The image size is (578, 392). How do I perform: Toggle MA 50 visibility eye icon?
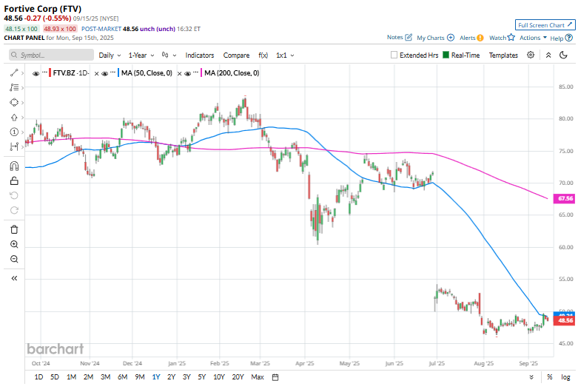pos(104,74)
